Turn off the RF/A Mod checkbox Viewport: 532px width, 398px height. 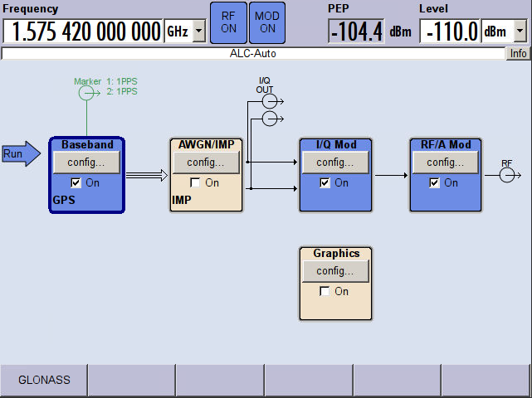[435, 182]
